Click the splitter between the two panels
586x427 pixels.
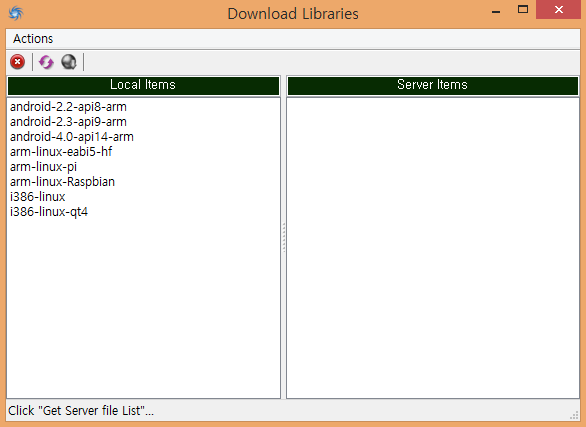[284, 238]
